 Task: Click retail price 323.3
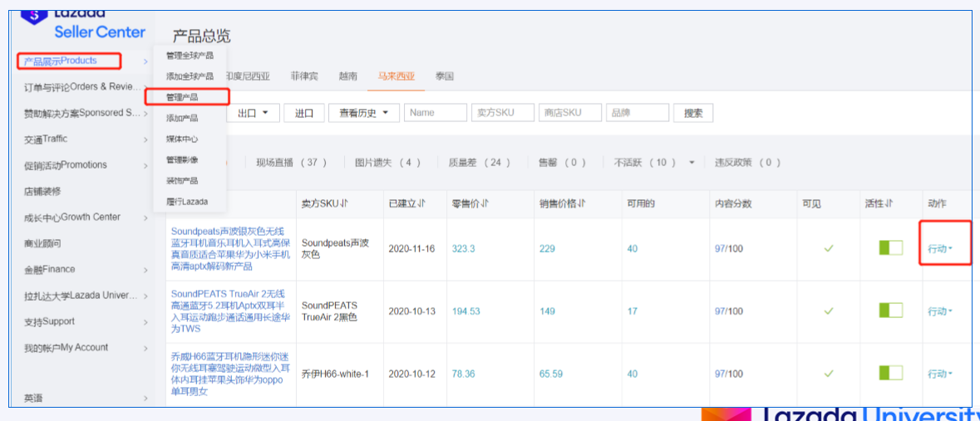coord(464,248)
